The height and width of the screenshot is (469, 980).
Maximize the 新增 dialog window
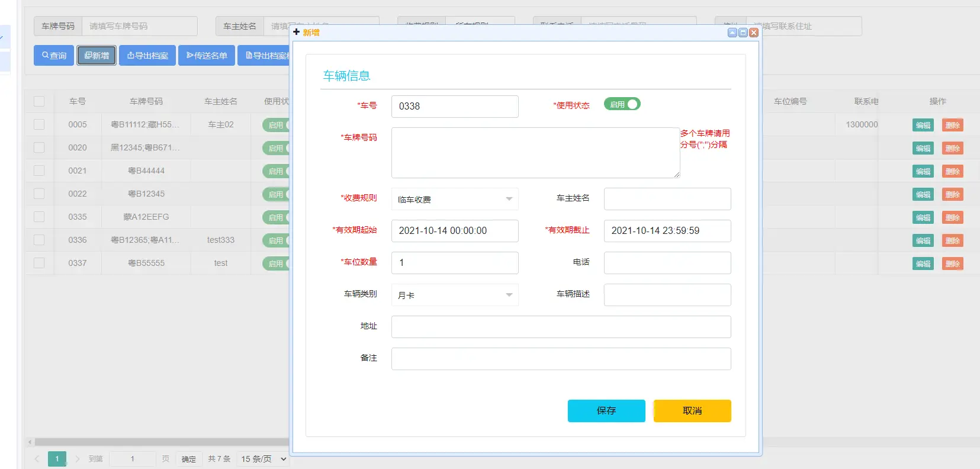[x=743, y=33]
